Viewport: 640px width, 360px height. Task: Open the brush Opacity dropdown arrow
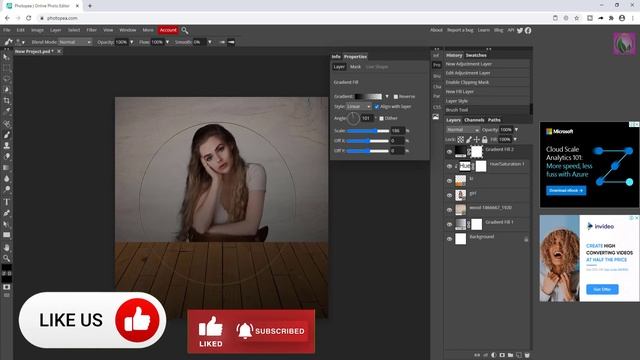coord(131,42)
